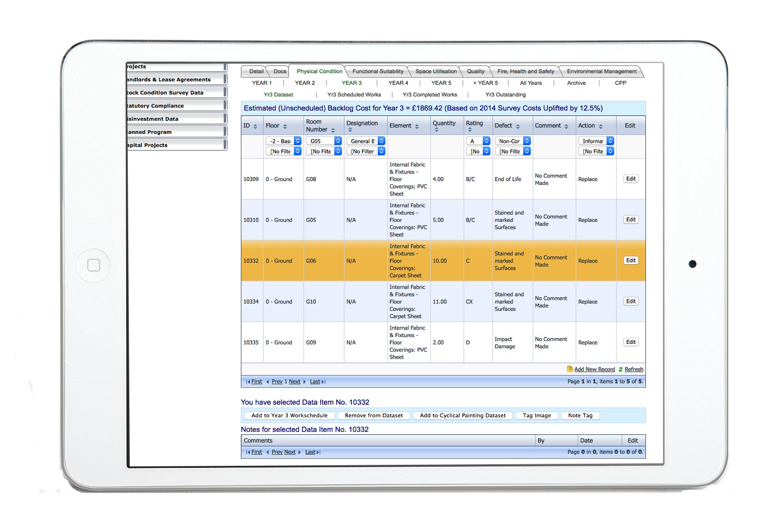Screen dimensions: 782x532
Task: Click Remove from Dataset button
Action: (x=374, y=415)
